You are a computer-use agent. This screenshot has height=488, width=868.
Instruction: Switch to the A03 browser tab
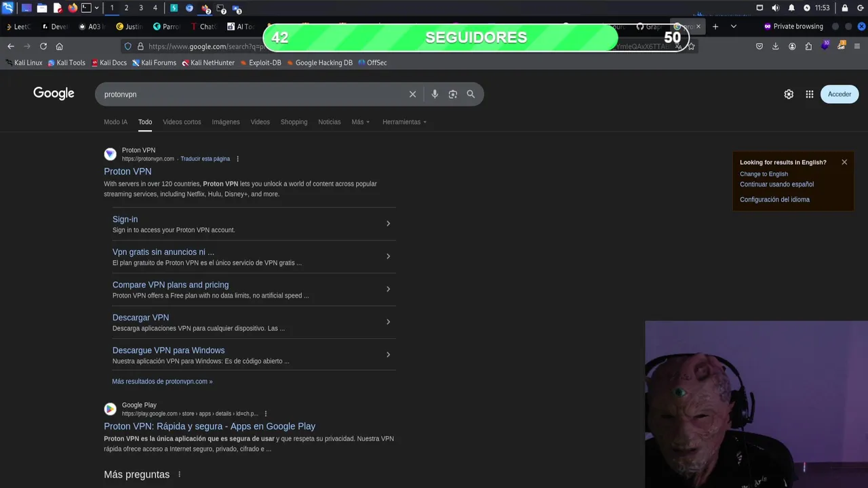click(x=92, y=26)
